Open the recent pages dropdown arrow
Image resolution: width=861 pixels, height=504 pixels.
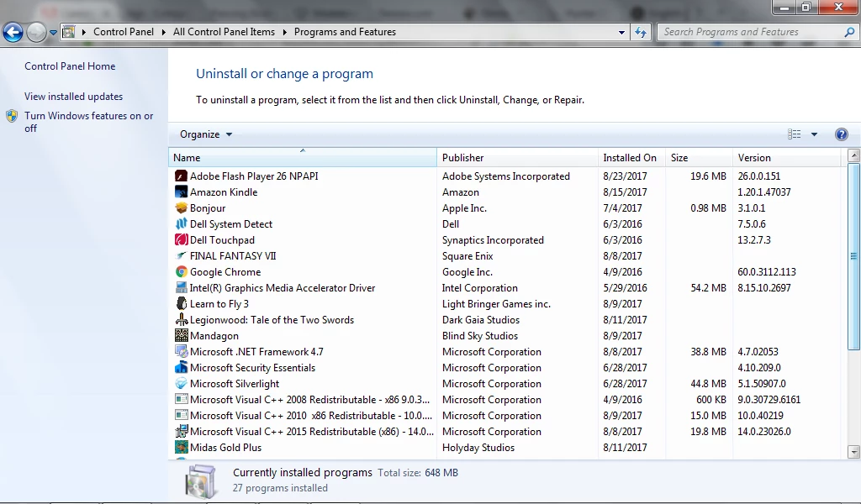pyautogui.click(x=53, y=33)
